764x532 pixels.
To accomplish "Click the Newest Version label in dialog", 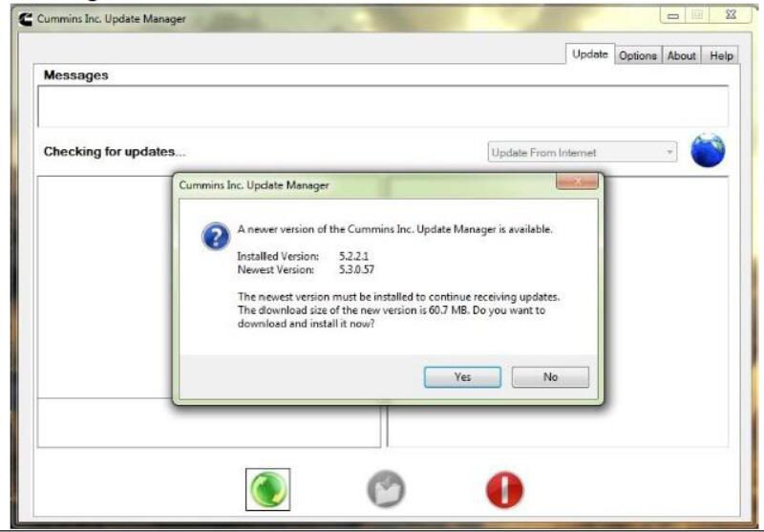I will [275, 269].
